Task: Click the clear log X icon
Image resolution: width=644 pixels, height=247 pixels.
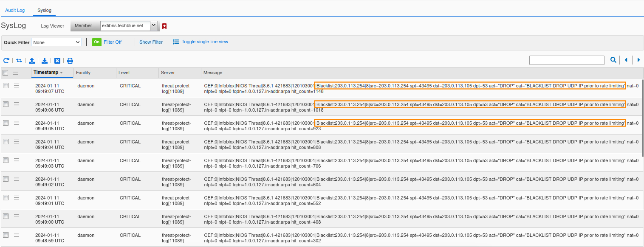Action: point(57,61)
